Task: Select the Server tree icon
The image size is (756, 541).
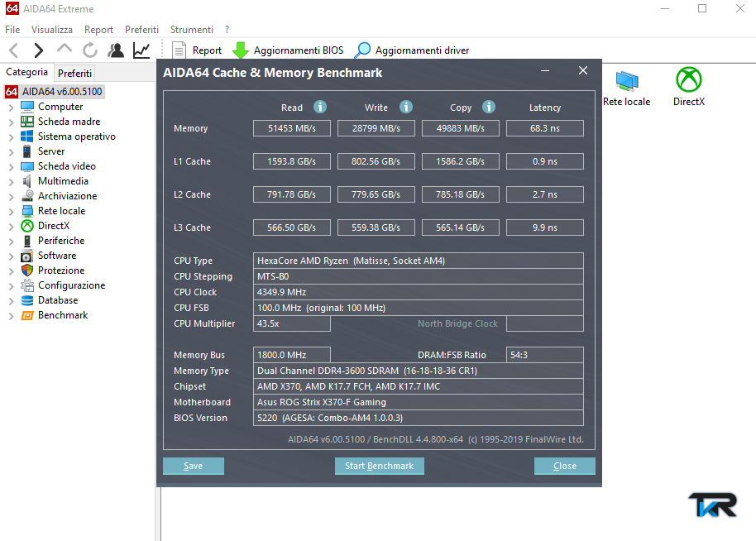Action: coord(27,151)
